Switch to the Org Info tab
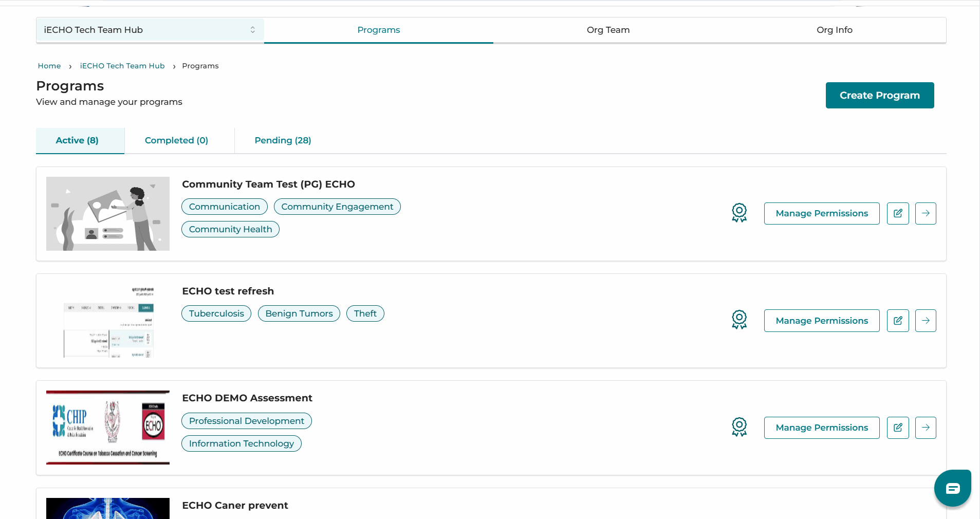 [834, 30]
